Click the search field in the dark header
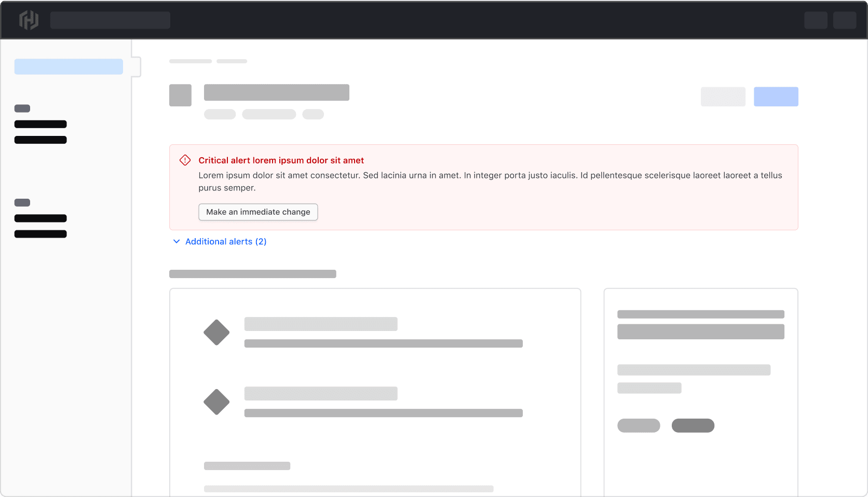868x497 pixels. pyautogui.click(x=110, y=20)
